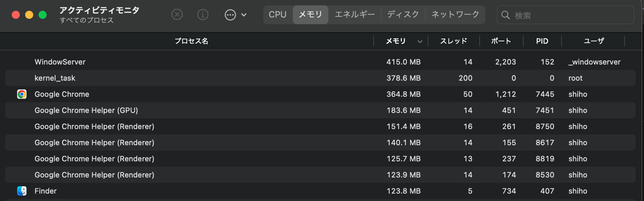
Task: Toggle the sort arrow on メモリ column
Action: click(x=420, y=41)
